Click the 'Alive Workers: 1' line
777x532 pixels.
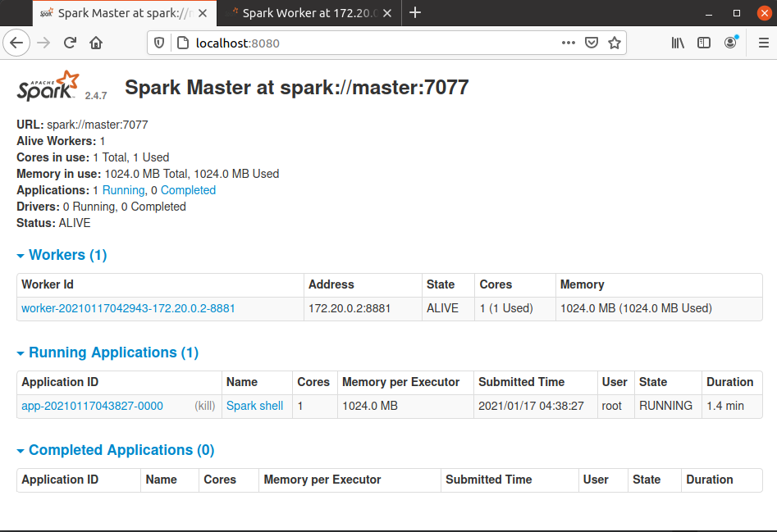click(x=61, y=141)
